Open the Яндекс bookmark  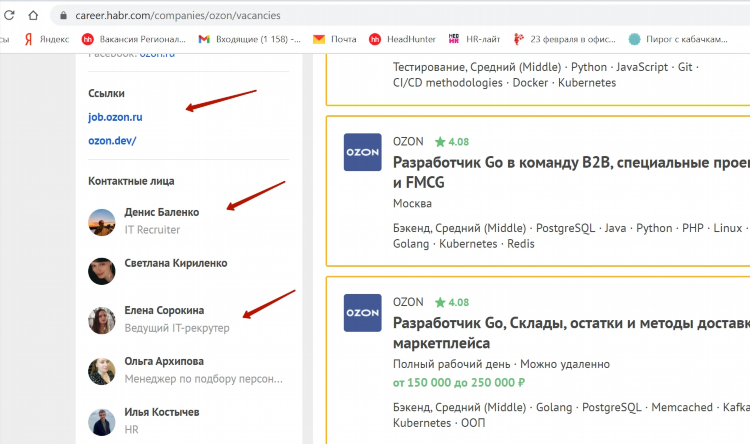point(46,39)
